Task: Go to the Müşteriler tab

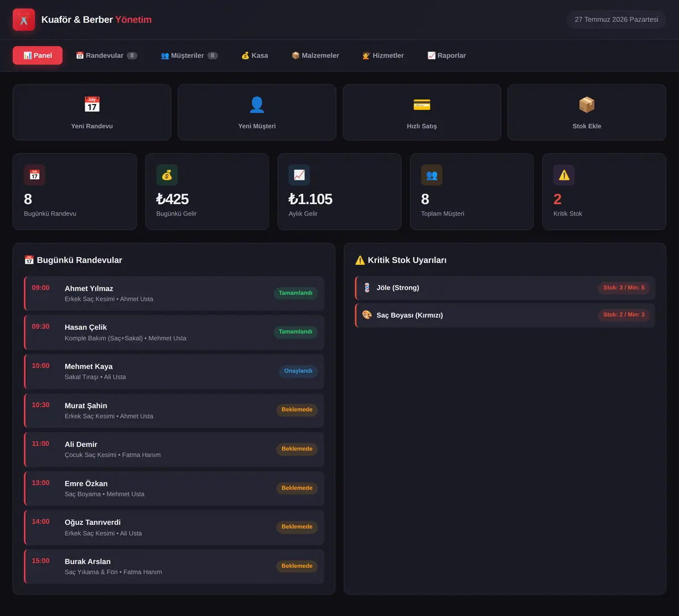Action: pos(189,55)
